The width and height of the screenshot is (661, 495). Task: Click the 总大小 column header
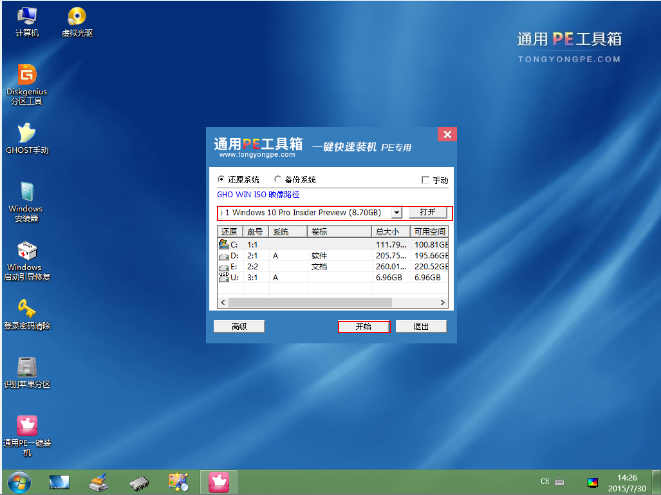point(391,231)
